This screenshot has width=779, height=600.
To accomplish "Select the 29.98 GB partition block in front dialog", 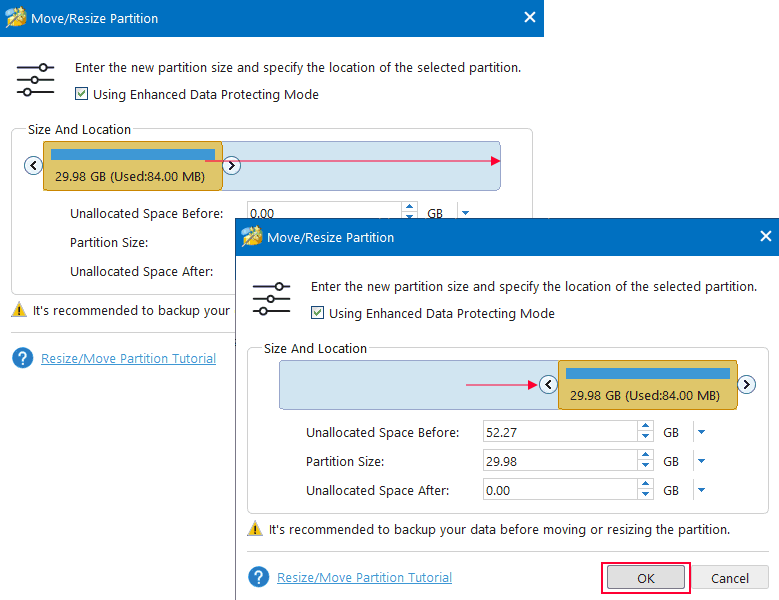I will click(x=647, y=385).
